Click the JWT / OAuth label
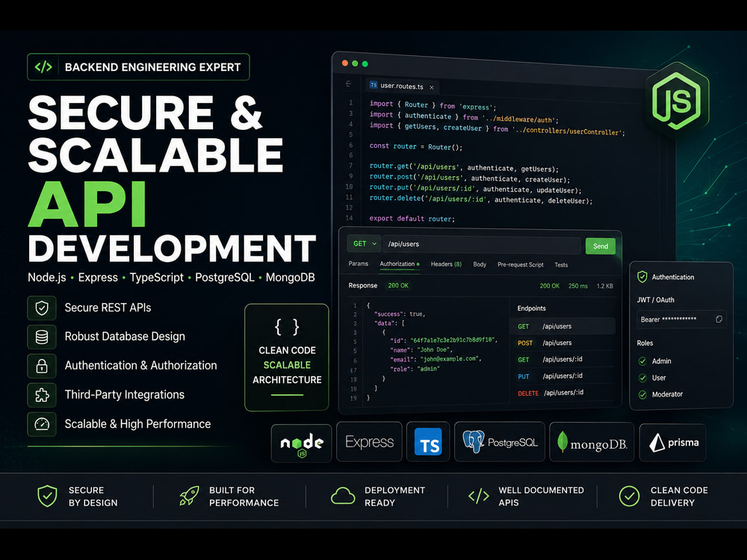 coord(656,300)
